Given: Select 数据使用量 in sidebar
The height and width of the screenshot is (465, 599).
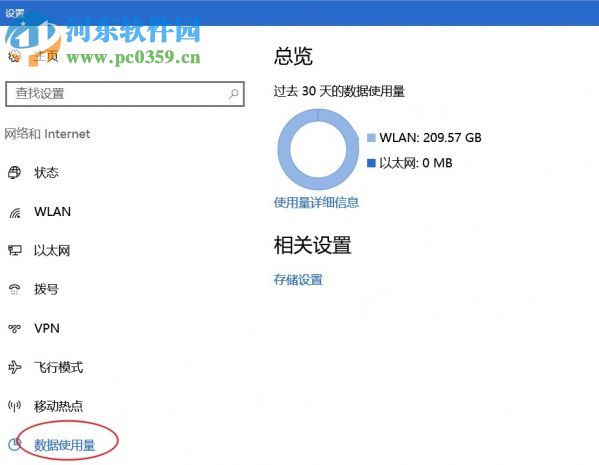Looking at the screenshot, I should tap(65, 445).
